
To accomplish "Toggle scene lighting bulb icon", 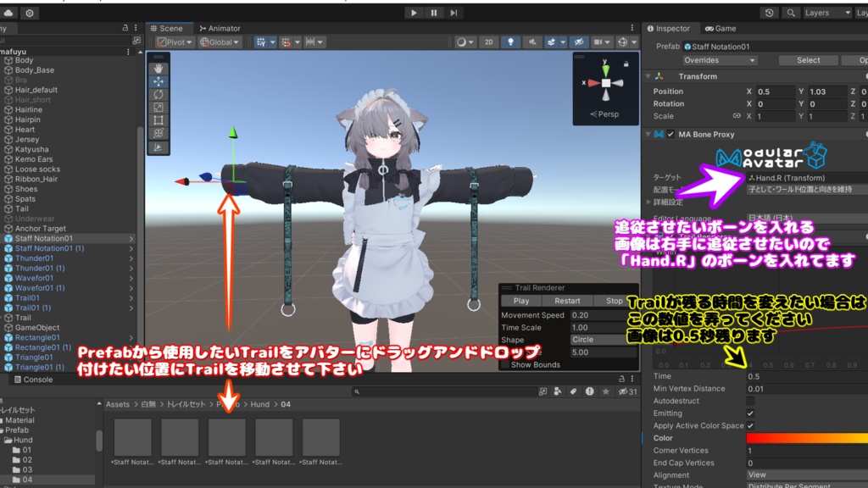I will point(510,42).
